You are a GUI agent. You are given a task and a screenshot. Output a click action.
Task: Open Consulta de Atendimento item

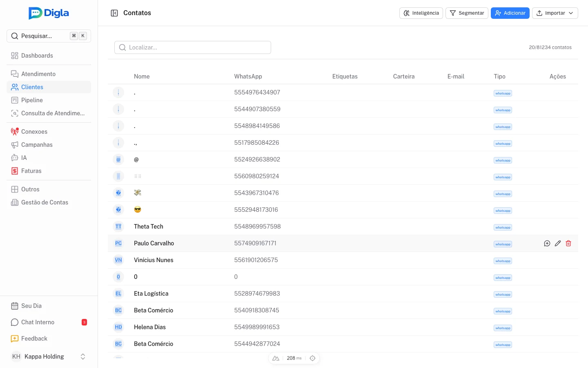pyautogui.click(x=49, y=113)
